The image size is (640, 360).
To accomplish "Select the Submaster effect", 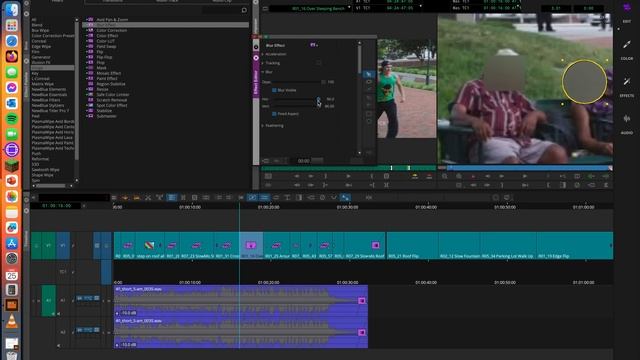I will click(106, 116).
